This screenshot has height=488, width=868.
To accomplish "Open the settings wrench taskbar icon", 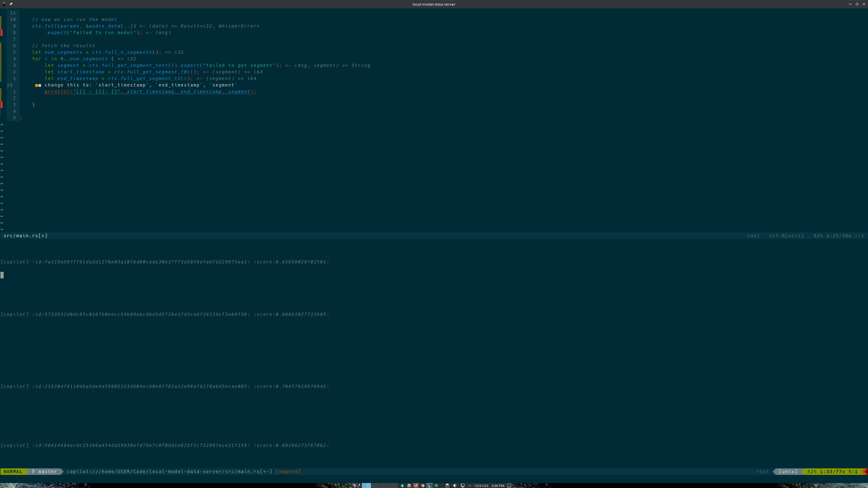I will pyautogui.click(x=402, y=486).
